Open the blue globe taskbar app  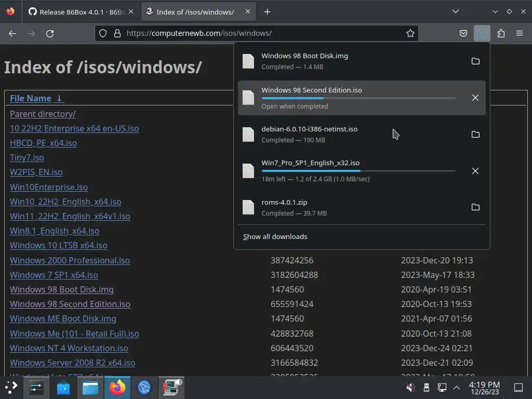click(x=144, y=388)
